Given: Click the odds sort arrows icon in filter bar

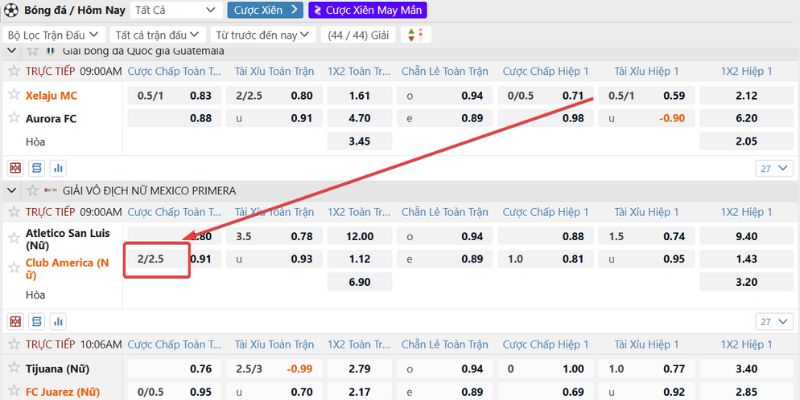Looking at the screenshot, I should click(414, 35).
